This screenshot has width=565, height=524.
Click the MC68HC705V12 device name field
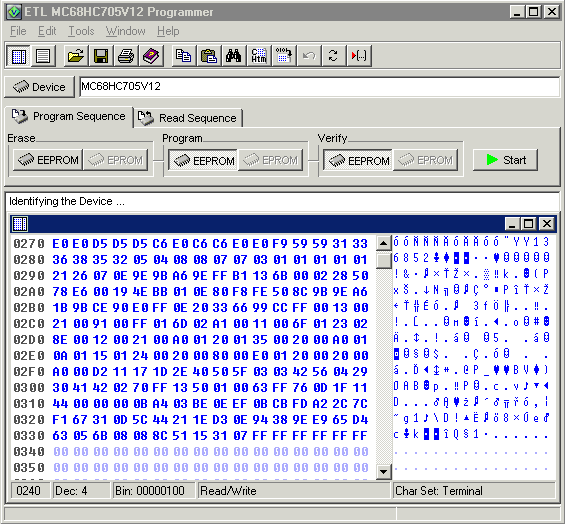[x=320, y=86]
